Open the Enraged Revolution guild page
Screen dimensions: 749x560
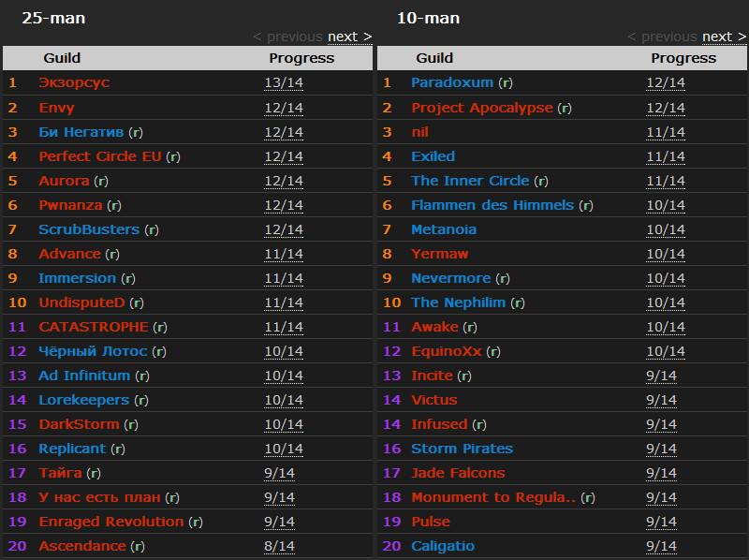point(110,522)
